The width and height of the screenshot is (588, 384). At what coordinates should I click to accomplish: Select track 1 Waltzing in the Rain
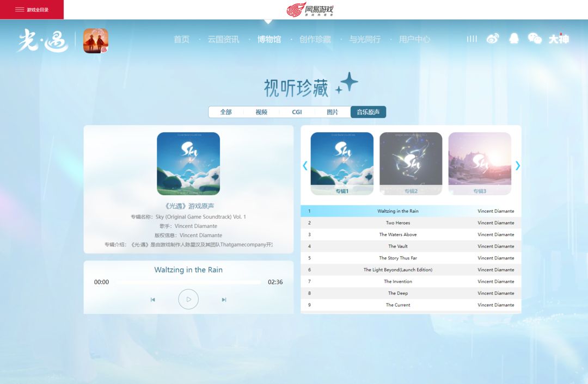pyautogui.click(x=411, y=211)
